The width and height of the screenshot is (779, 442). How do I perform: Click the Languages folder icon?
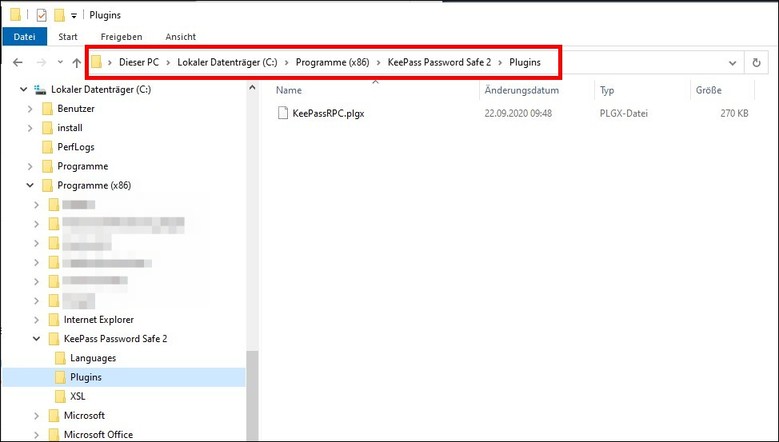[x=60, y=358]
